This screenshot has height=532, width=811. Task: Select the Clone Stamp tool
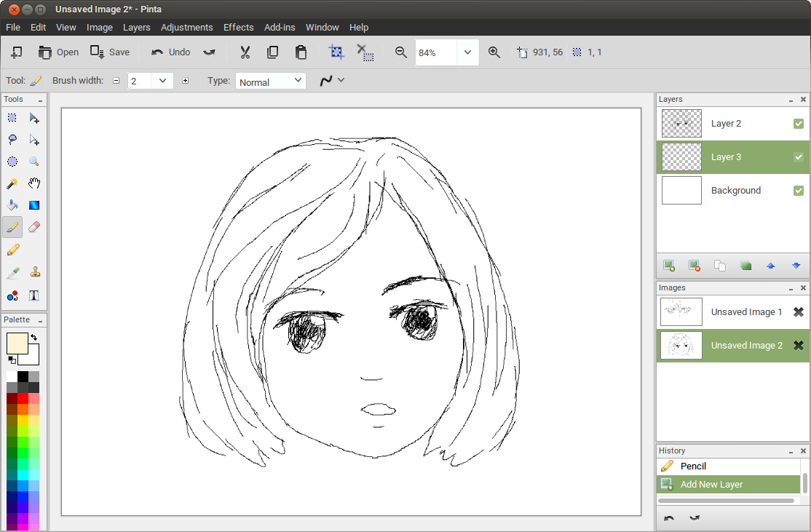pyautogui.click(x=34, y=272)
